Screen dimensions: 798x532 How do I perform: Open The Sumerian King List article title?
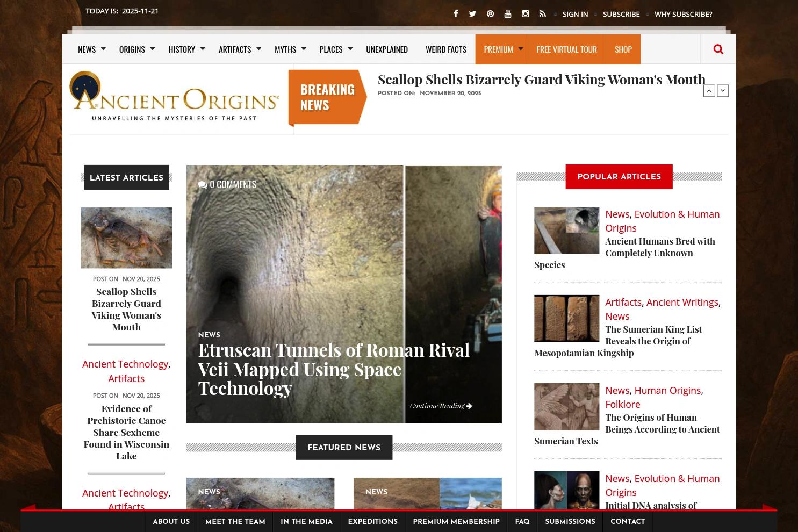click(x=618, y=341)
